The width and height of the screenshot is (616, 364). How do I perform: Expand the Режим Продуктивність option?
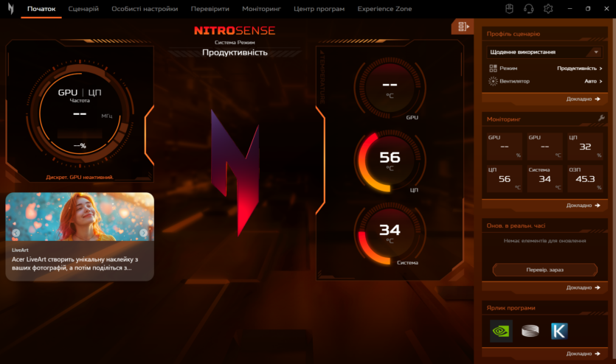[x=579, y=68]
